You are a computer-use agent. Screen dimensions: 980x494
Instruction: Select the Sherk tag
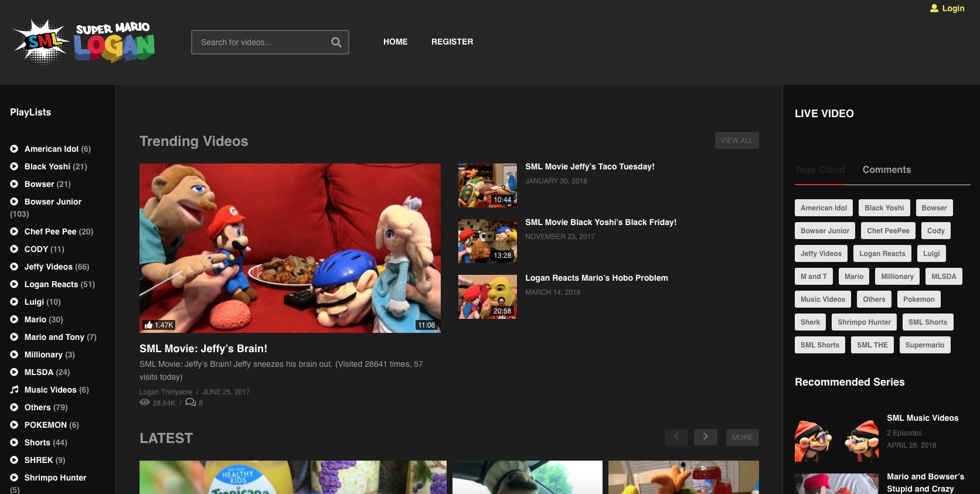(x=811, y=322)
